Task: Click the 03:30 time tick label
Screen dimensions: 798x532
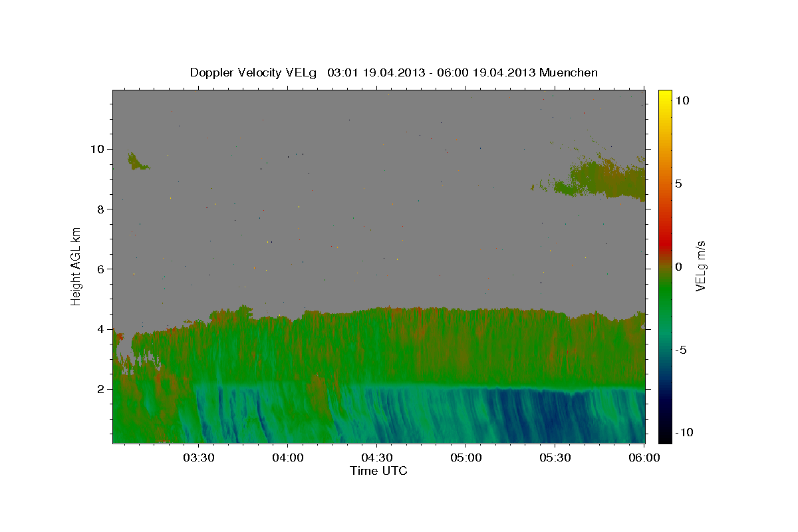Action: point(199,458)
